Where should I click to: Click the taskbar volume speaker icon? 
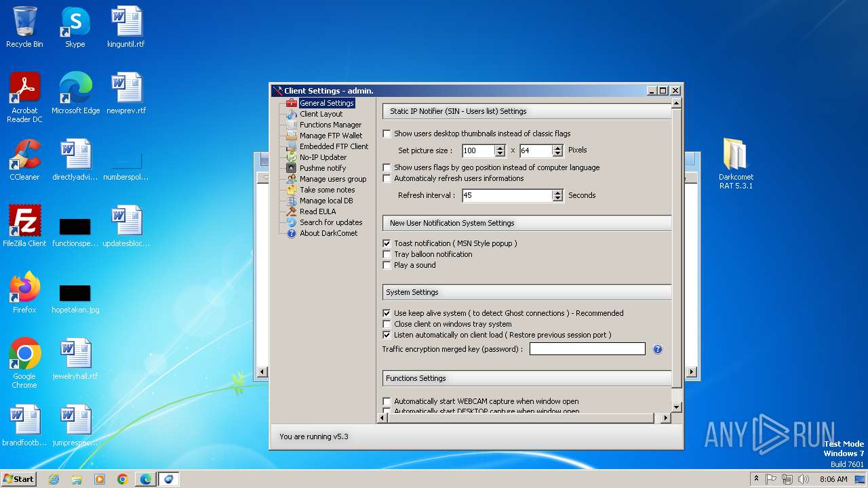pyautogui.click(x=804, y=479)
